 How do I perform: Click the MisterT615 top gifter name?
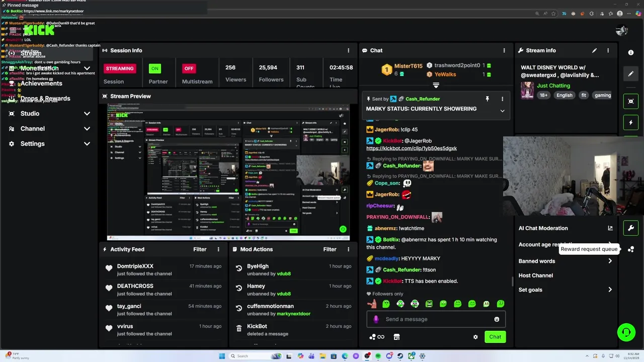408,66
